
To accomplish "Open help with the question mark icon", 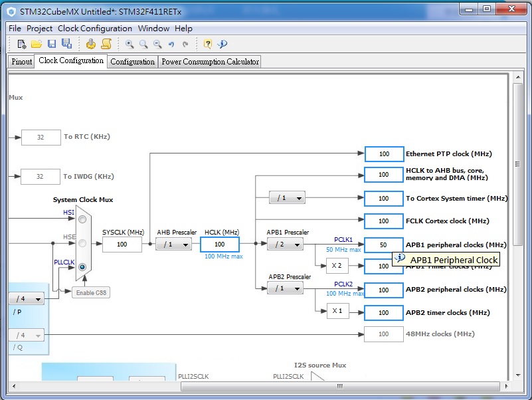I will 208,44.
